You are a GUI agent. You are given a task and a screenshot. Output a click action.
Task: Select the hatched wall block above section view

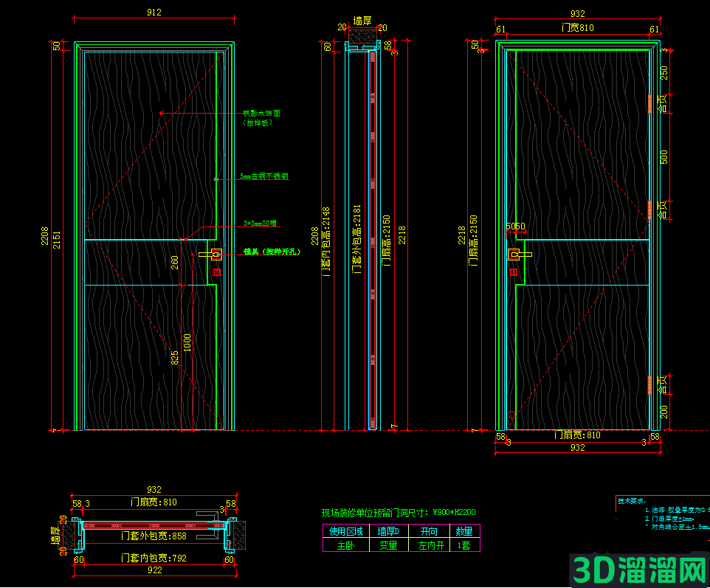(362, 35)
